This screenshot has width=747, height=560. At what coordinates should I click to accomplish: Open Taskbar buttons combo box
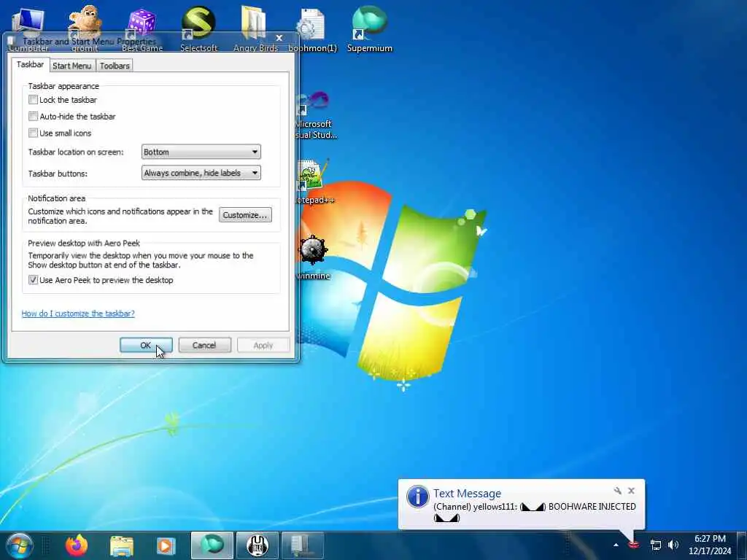[201, 173]
